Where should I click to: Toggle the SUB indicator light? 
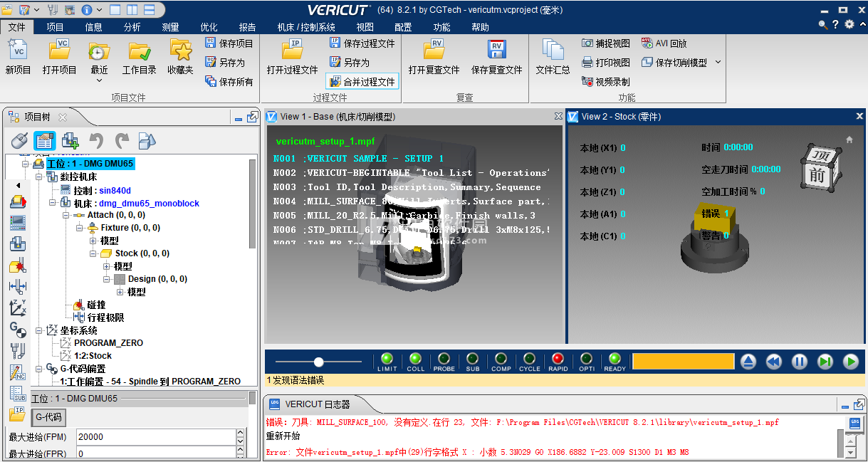[473, 358]
